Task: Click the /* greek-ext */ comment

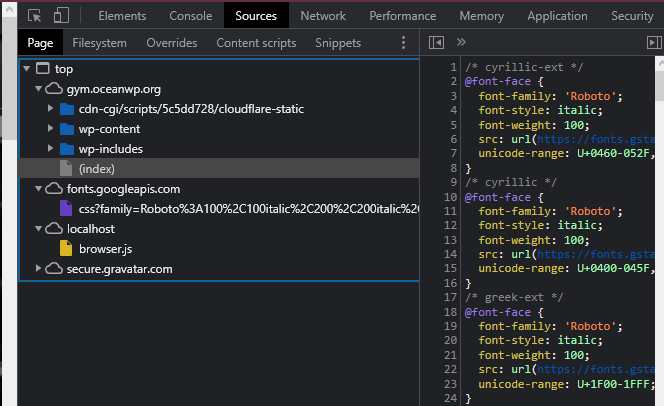Action: click(x=514, y=297)
